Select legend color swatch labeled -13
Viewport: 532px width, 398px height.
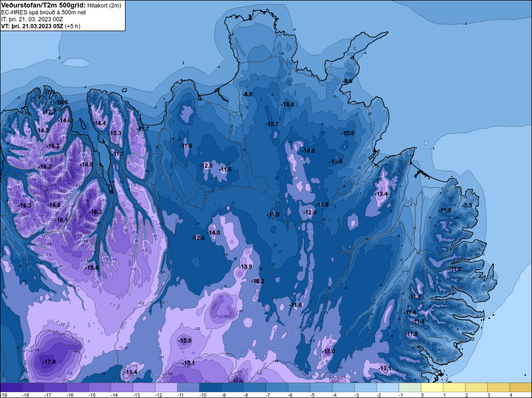(x=144, y=387)
